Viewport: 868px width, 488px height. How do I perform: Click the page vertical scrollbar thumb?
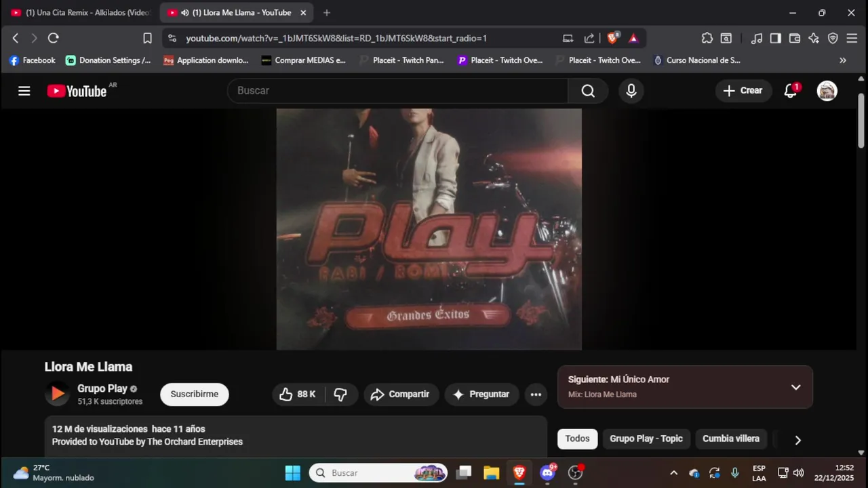click(x=861, y=121)
